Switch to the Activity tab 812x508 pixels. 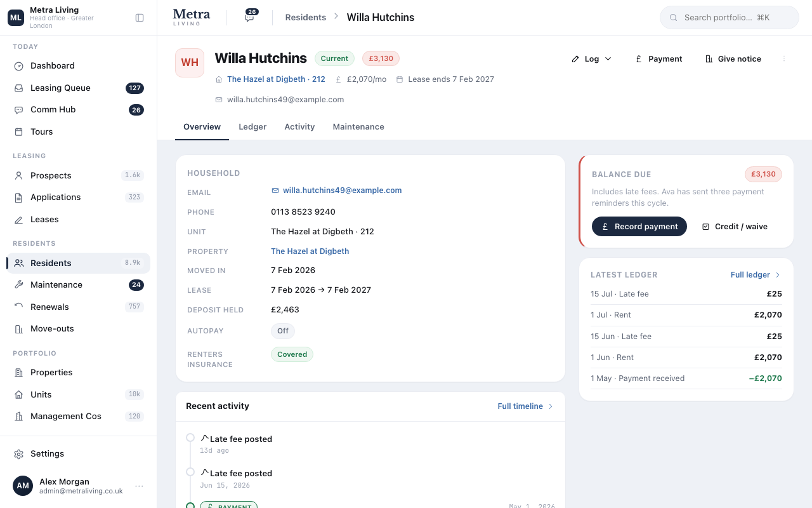[x=299, y=127]
